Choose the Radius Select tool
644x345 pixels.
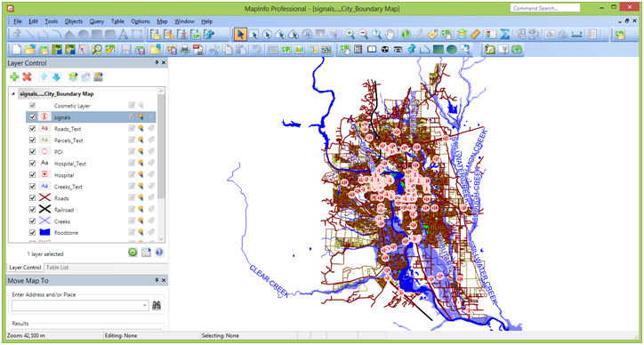(x=267, y=34)
